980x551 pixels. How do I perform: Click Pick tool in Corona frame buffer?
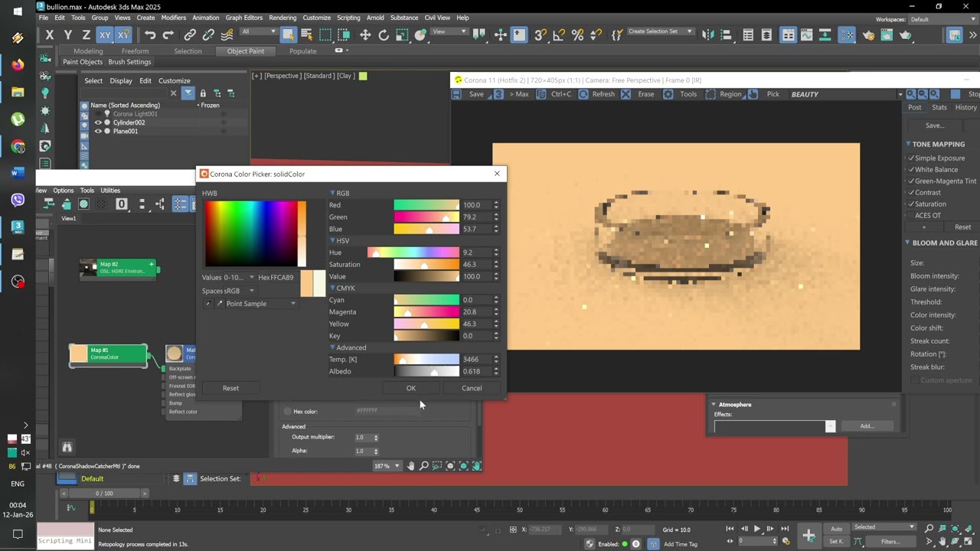[x=766, y=94]
